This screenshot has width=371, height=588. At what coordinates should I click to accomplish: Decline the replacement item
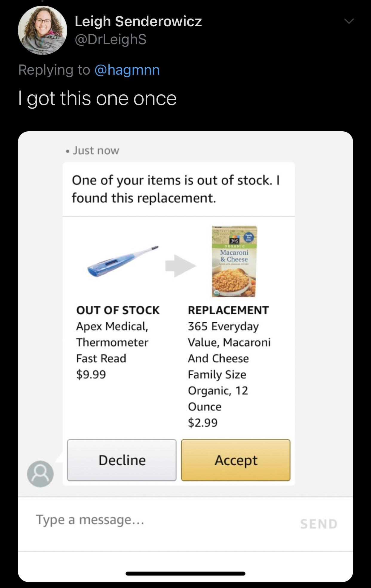(122, 460)
